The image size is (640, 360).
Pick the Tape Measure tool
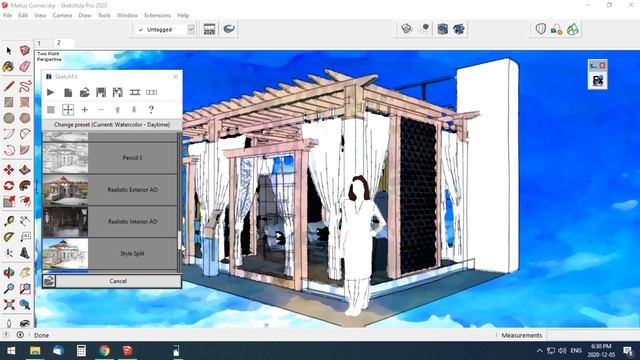pos(9,221)
